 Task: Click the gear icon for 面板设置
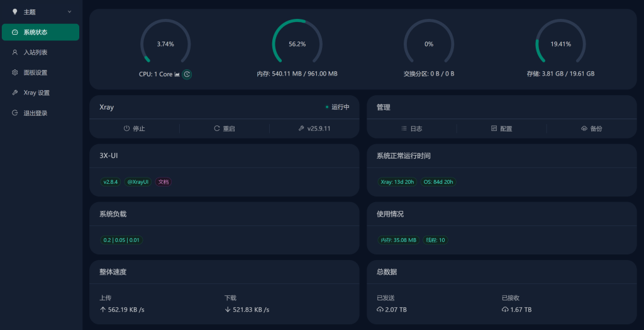[x=15, y=72]
